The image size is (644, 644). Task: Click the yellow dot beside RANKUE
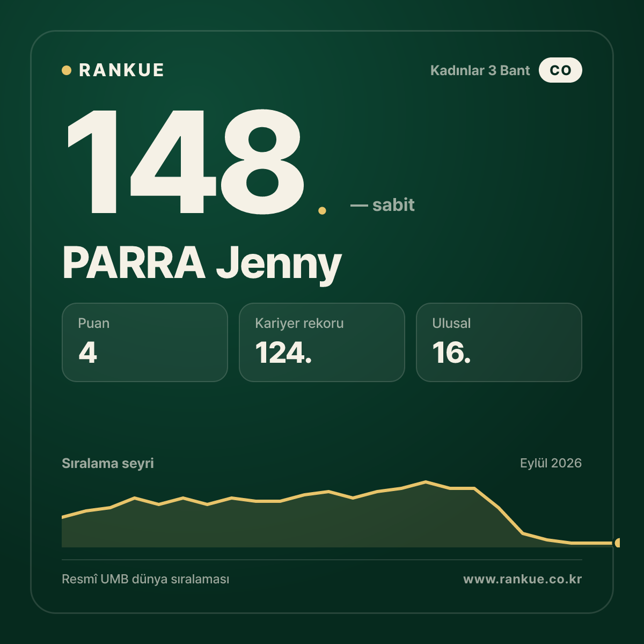point(67,70)
